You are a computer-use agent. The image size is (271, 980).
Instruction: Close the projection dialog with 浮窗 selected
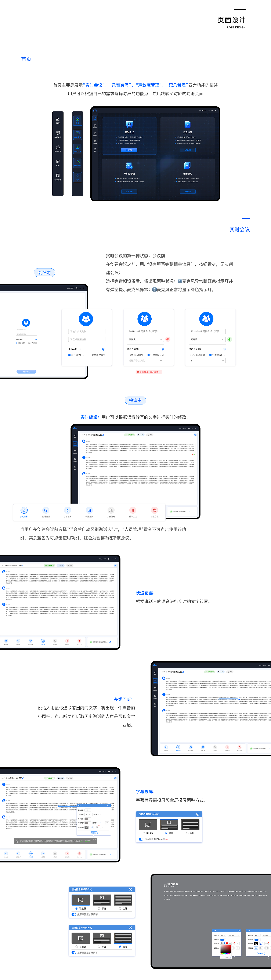click(x=198, y=814)
